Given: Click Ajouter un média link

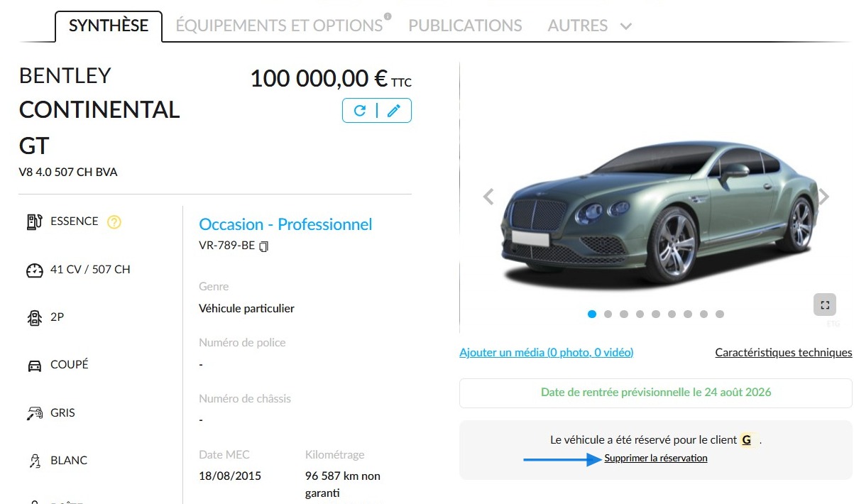Looking at the screenshot, I should (547, 352).
